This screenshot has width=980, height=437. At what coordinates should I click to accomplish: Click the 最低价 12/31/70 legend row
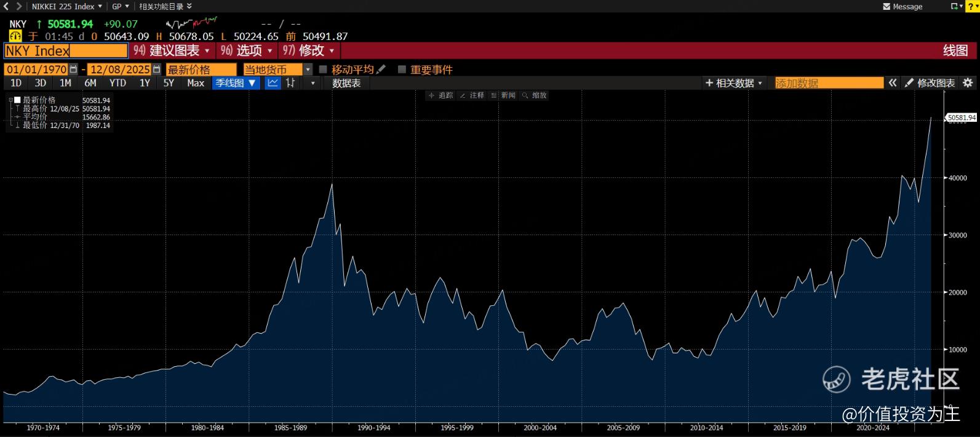pyautogui.click(x=63, y=125)
